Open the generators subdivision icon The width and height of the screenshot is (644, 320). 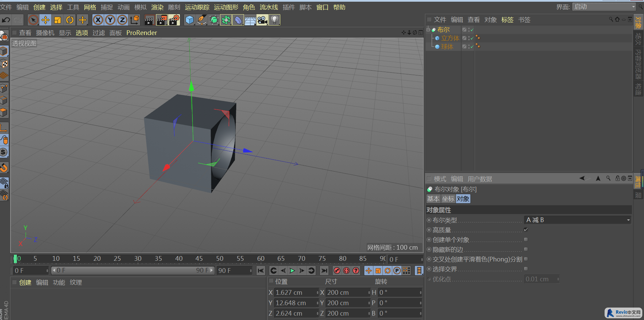click(214, 20)
